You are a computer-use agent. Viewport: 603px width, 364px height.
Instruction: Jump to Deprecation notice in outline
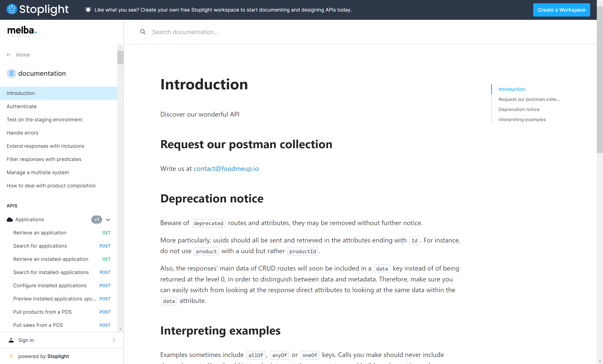point(519,110)
